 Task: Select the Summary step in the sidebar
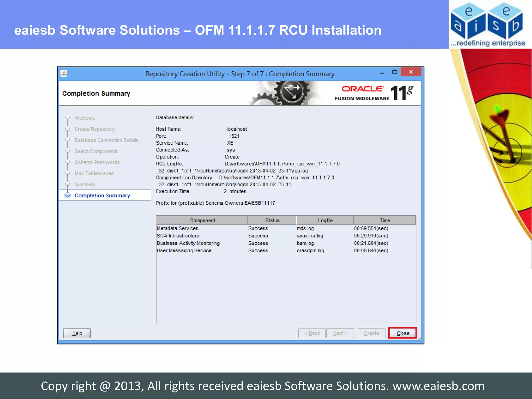click(x=85, y=184)
